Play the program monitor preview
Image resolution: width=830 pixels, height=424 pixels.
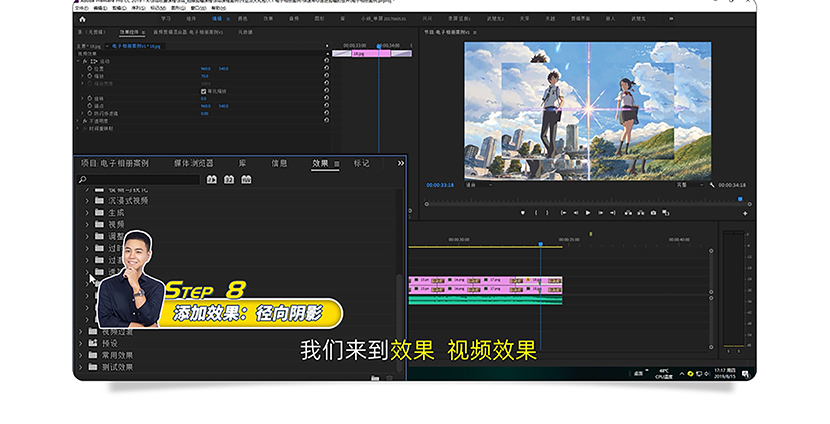[x=588, y=213]
